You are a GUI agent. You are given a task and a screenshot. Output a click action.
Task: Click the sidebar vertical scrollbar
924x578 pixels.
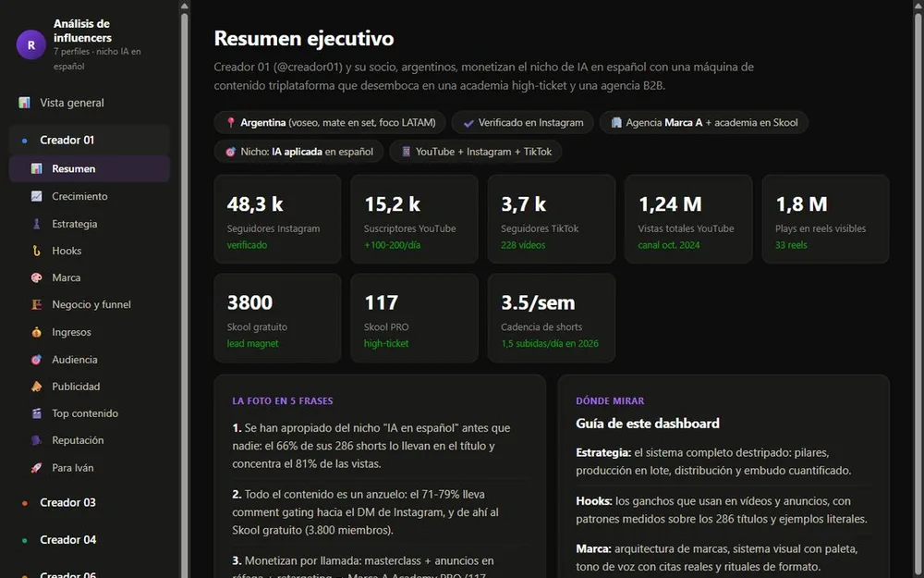point(185,295)
